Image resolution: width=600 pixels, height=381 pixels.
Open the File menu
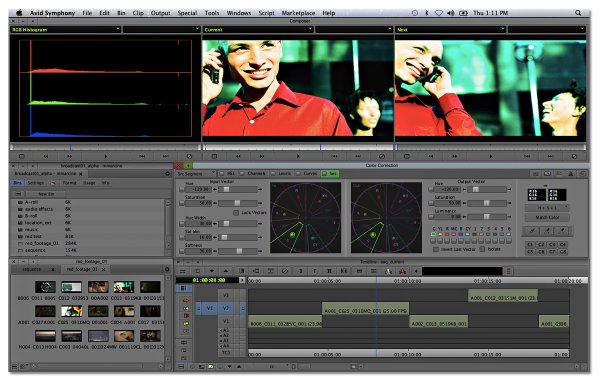tap(87, 13)
